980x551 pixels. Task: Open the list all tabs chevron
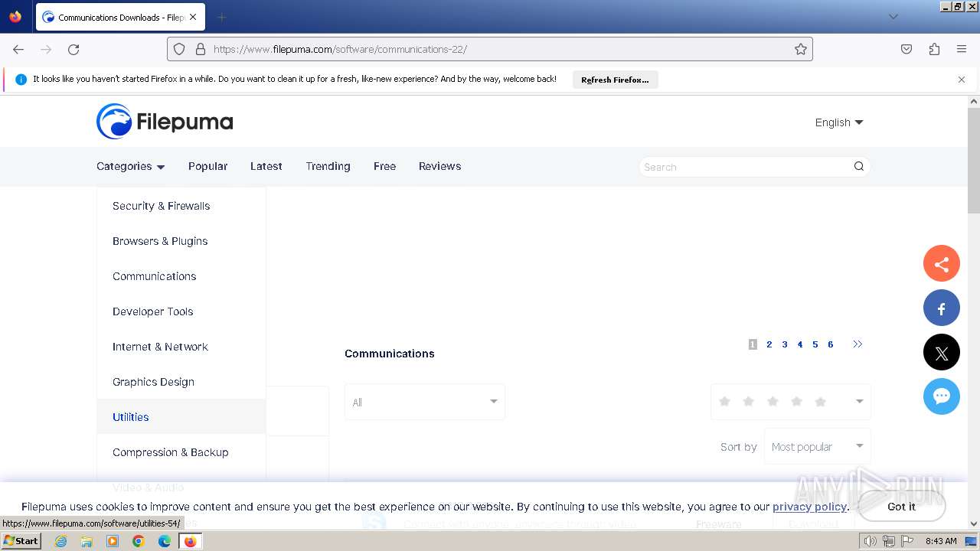(x=893, y=17)
